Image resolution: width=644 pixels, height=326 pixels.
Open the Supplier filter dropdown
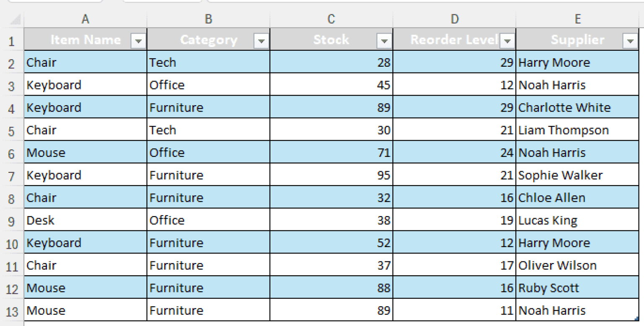(630, 40)
